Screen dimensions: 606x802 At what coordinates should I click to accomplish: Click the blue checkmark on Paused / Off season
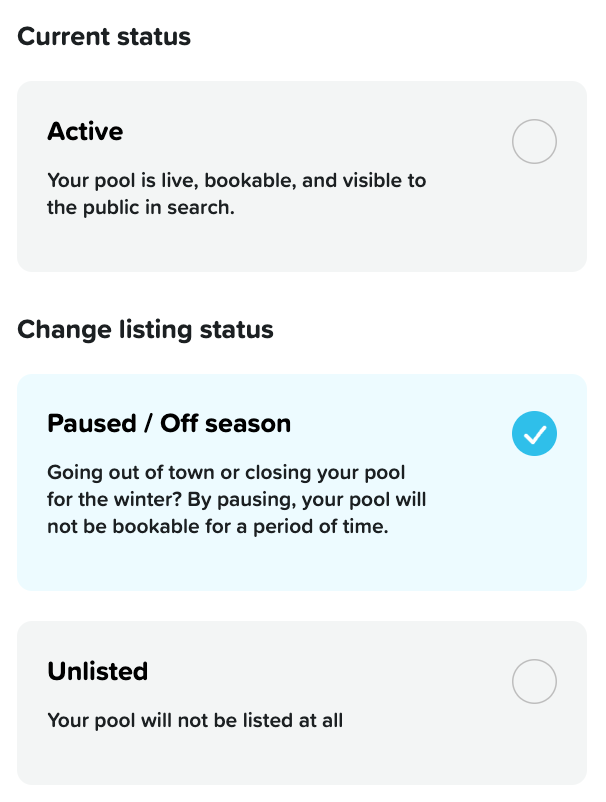(534, 434)
